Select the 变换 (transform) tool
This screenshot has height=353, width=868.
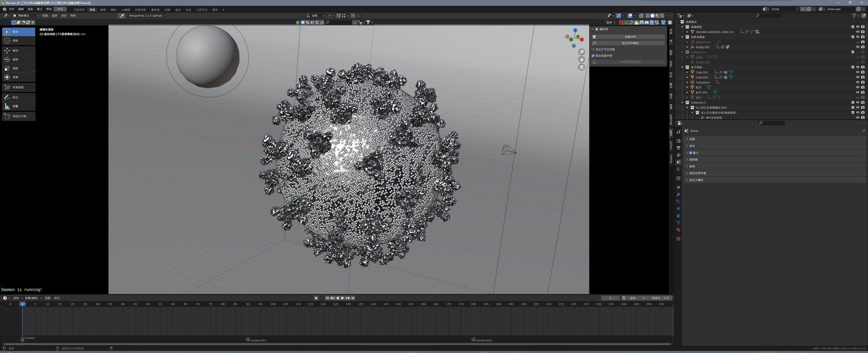19,77
